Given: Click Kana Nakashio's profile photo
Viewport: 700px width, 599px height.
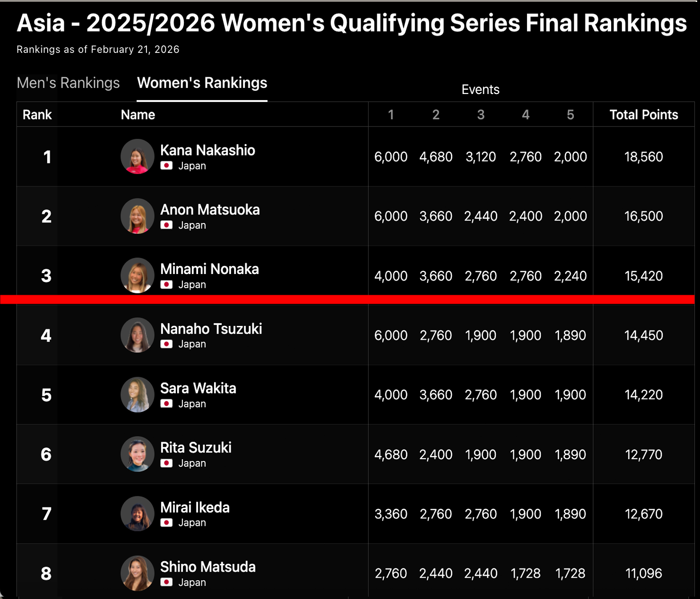Looking at the screenshot, I should coord(137,156).
